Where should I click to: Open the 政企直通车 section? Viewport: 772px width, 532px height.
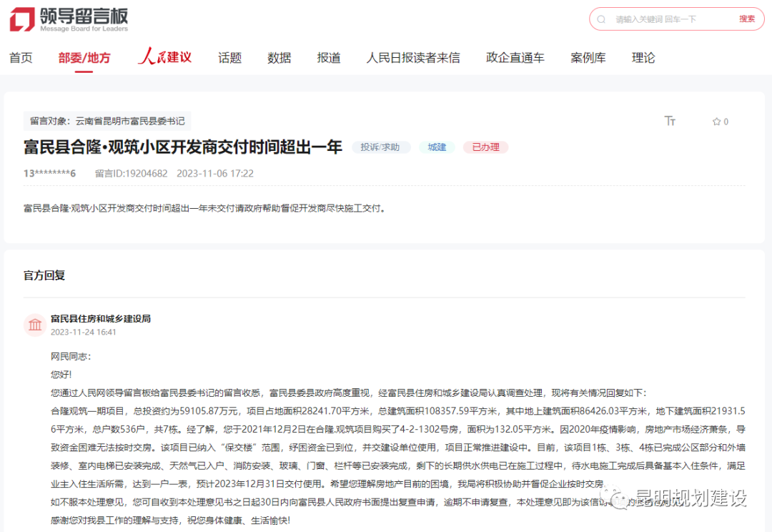[x=515, y=57]
